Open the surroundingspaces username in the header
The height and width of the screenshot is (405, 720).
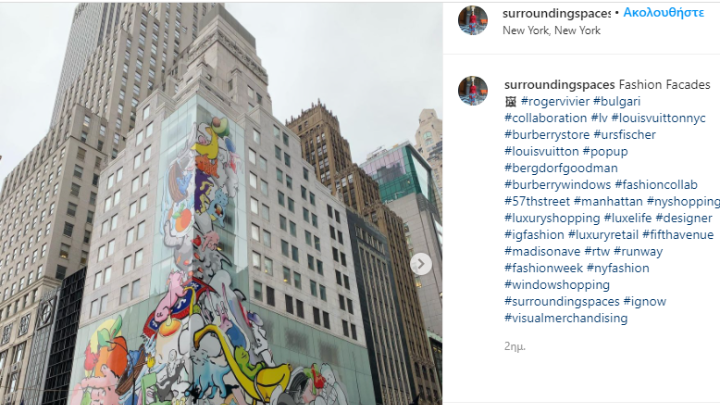click(x=556, y=13)
